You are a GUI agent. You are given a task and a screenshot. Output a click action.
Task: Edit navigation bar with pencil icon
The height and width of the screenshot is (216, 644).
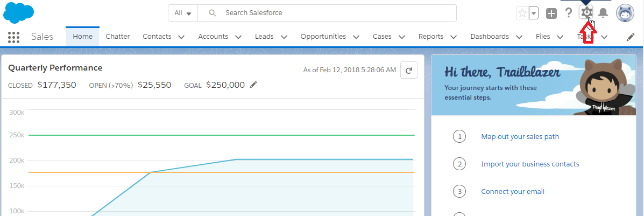tap(631, 37)
